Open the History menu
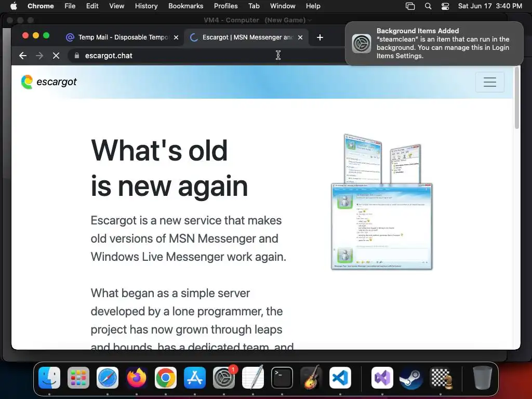Viewport: 532px width, 399px height. pyautogui.click(x=146, y=6)
